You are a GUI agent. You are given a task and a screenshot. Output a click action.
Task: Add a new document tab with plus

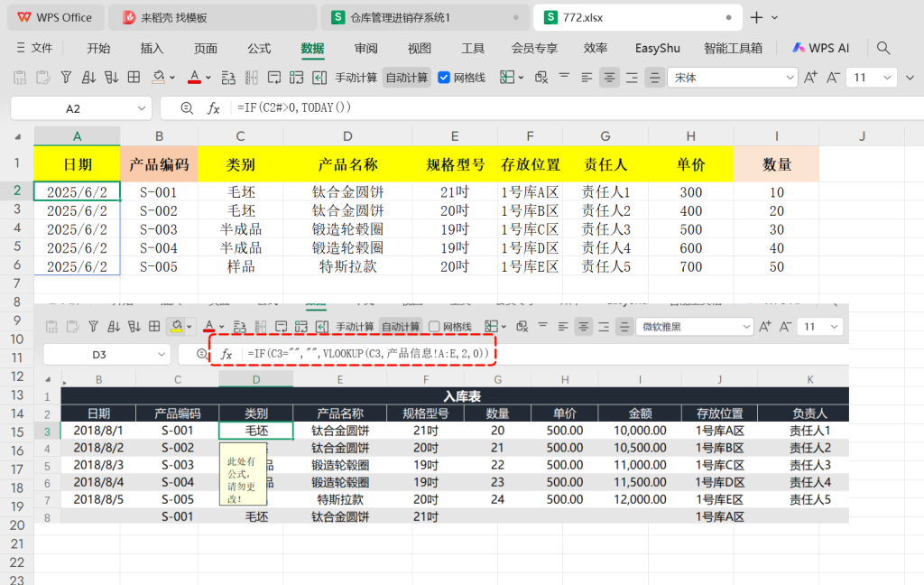[756, 18]
